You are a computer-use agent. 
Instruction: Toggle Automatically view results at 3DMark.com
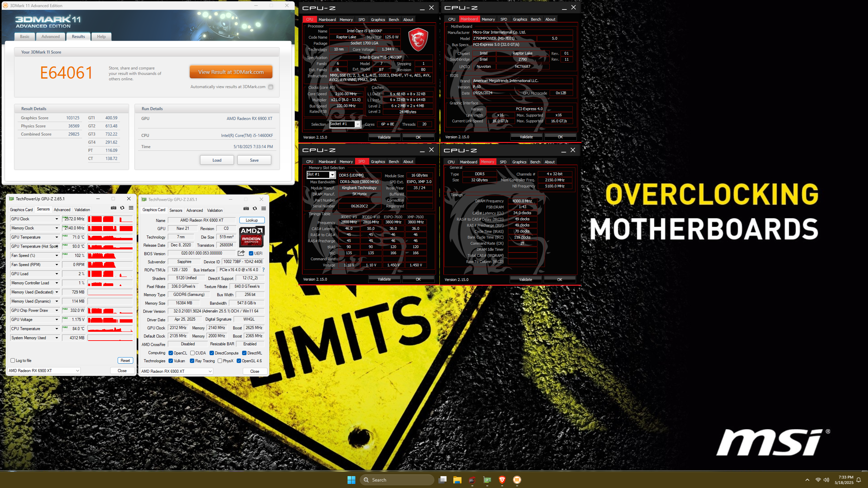(271, 87)
